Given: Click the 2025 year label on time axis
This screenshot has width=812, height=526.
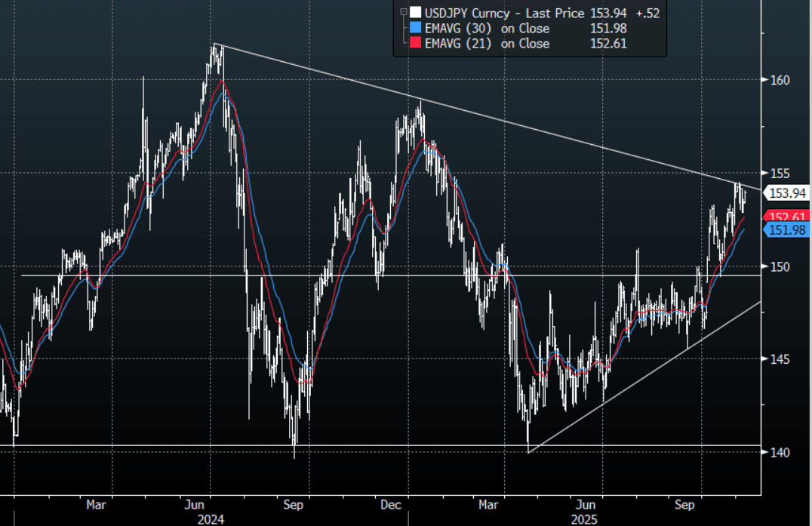Looking at the screenshot, I should [x=584, y=519].
